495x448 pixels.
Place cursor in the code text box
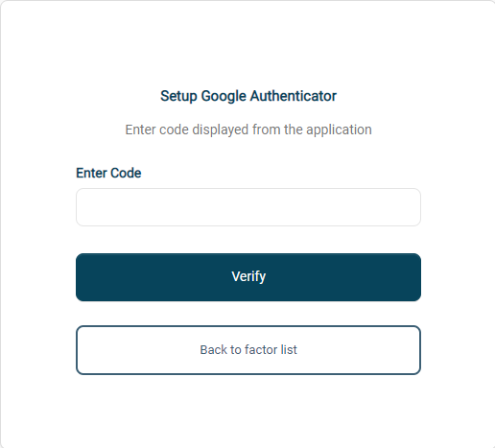click(x=248, y=207)
